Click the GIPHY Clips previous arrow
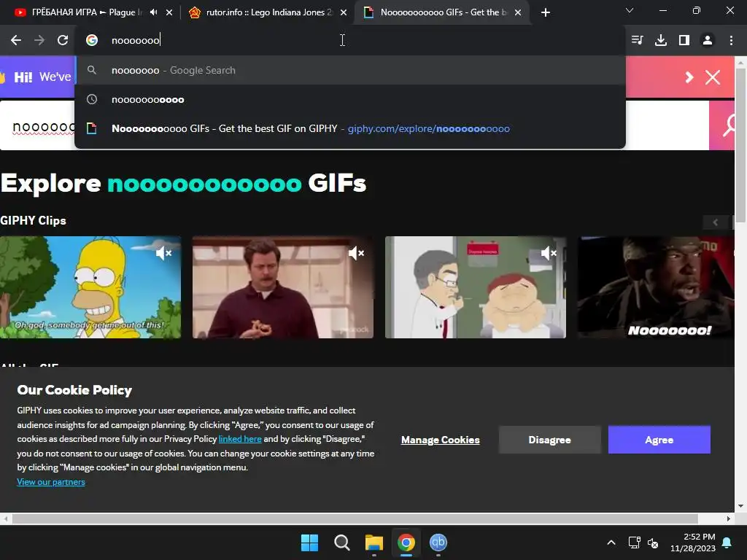Screen dimensions: 747x560 (715, 222)
